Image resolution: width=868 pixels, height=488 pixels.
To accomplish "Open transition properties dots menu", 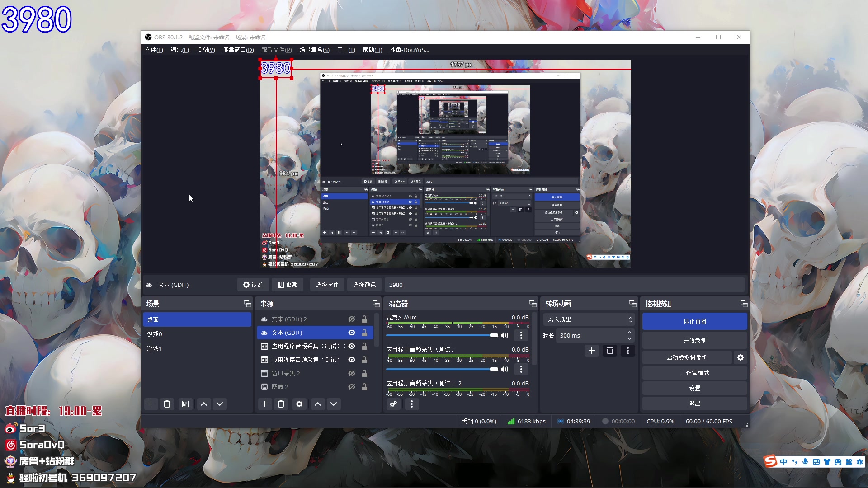I will (x=627, y=351).
